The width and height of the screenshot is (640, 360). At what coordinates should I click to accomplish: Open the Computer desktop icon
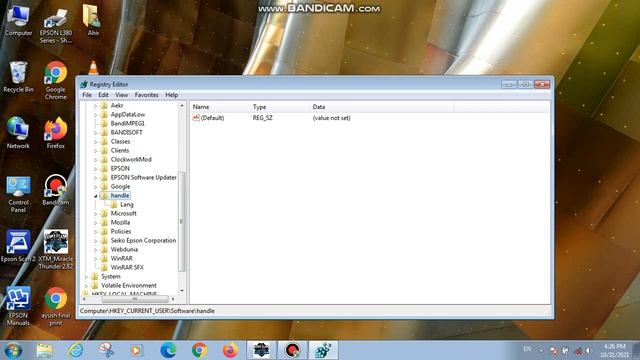(x=18, y=21)
